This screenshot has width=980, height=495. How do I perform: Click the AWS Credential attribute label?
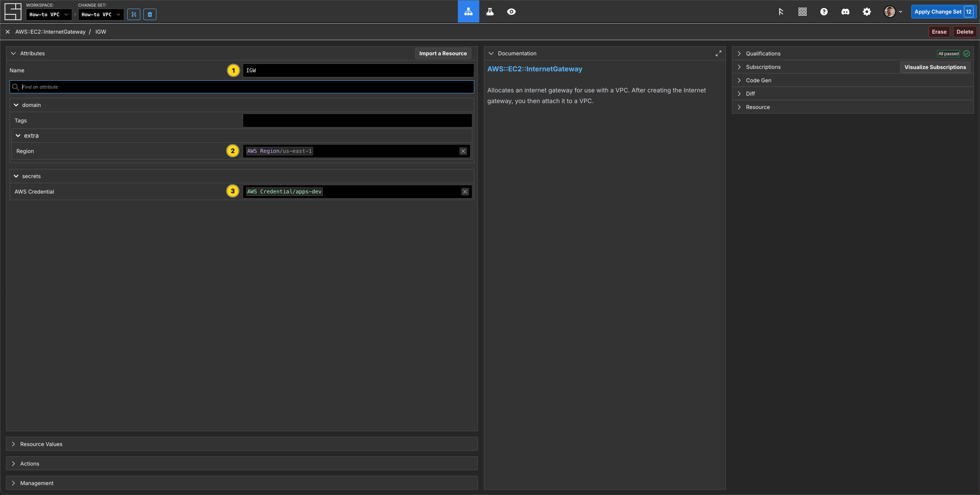coord(34,192)
